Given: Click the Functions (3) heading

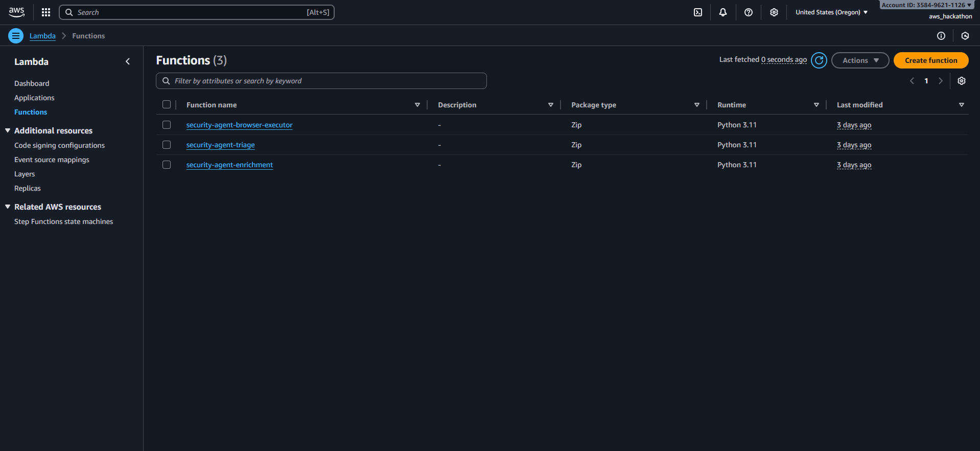Looking at the screenshot, I should pyautogui.click(x=192, y=60).
